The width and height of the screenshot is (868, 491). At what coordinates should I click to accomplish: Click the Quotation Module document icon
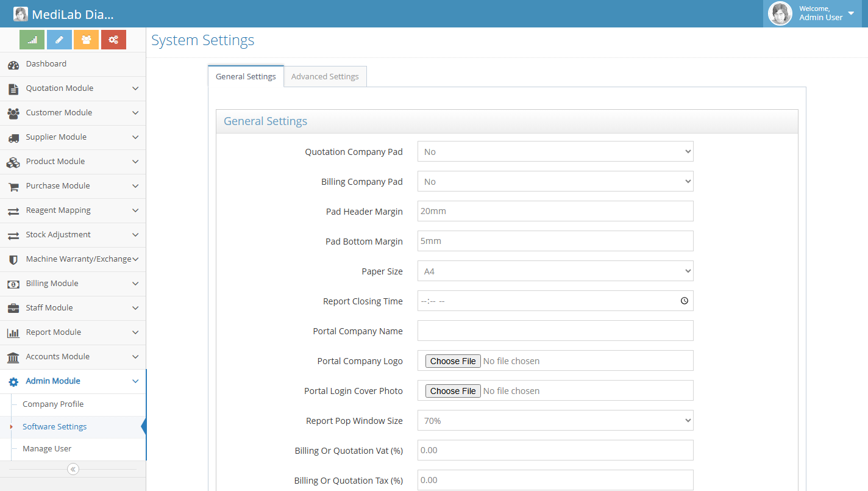click(x=13, y=89)
